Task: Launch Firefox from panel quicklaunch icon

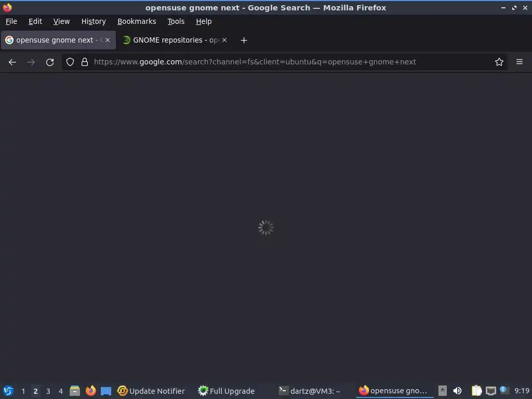Action: 90,391
